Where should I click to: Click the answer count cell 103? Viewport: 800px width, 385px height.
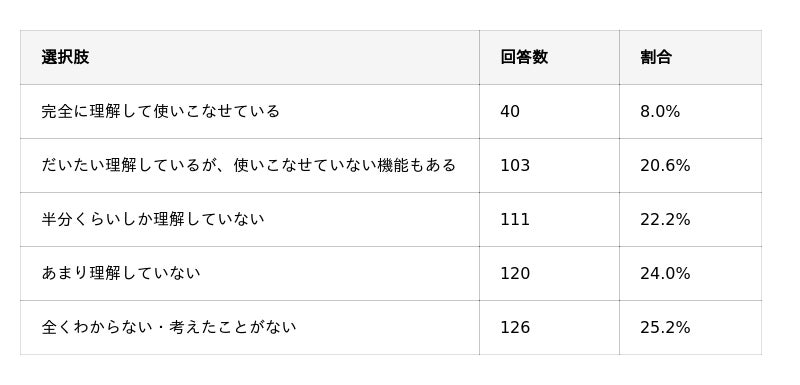515,165
